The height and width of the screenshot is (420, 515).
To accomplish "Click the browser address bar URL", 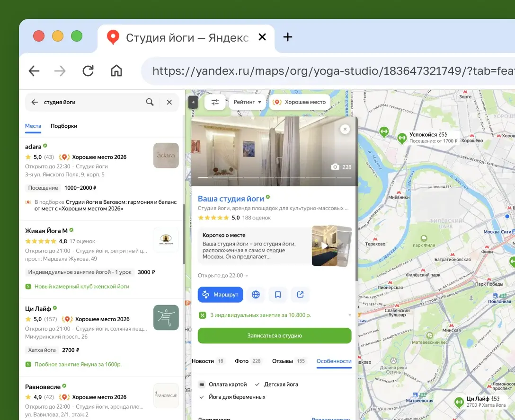I will pos(329,71).
